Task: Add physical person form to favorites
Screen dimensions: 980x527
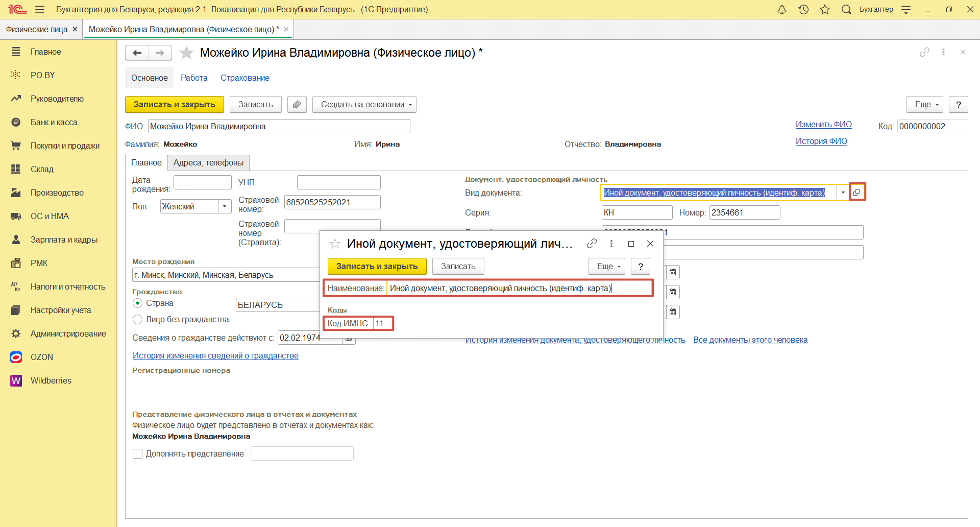Action: (187, 53)
